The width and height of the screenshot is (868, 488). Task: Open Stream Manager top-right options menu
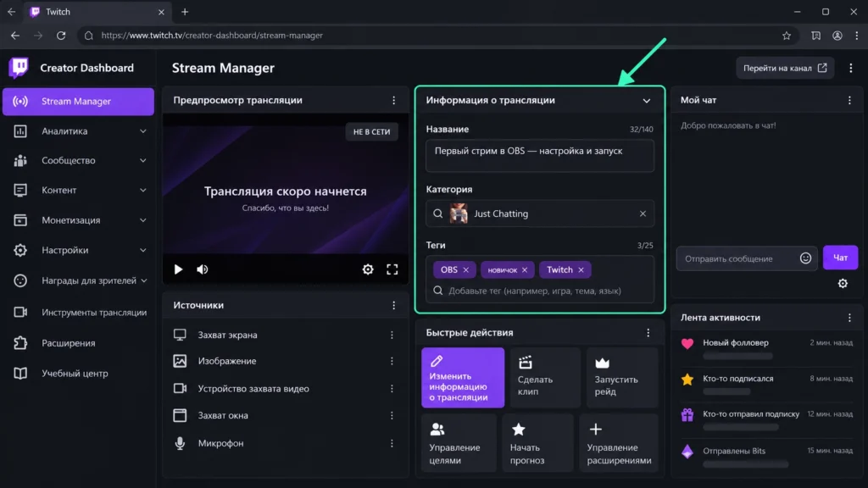click(851, 68)
